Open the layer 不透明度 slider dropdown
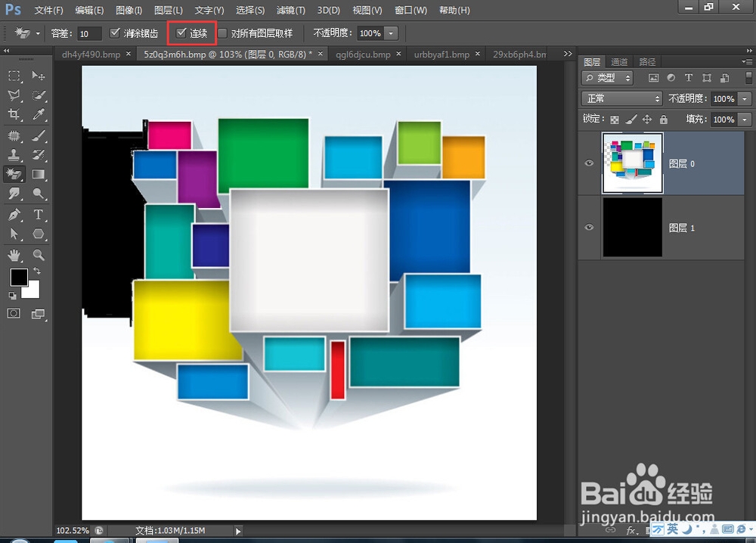The image size is (756, 543). point(745,99)
